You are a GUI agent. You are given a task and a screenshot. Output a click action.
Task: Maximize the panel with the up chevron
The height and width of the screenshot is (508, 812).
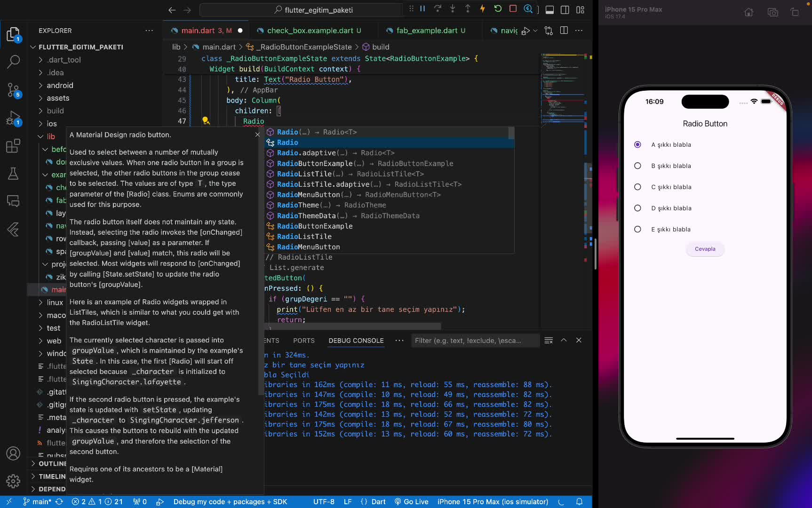[x=564, y=340]
